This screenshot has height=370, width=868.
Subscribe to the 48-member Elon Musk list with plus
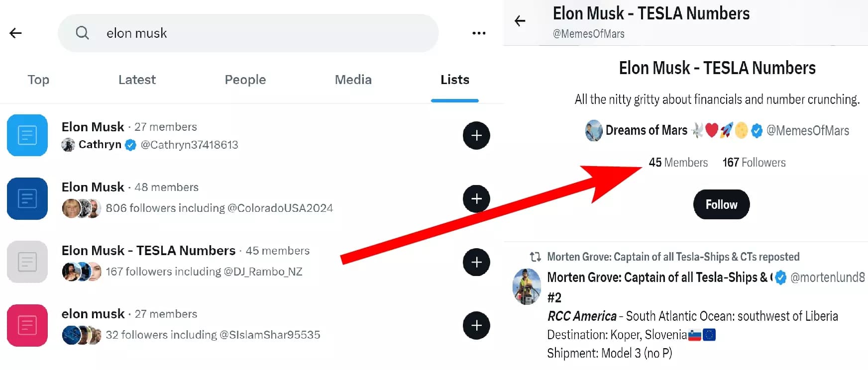476,198
